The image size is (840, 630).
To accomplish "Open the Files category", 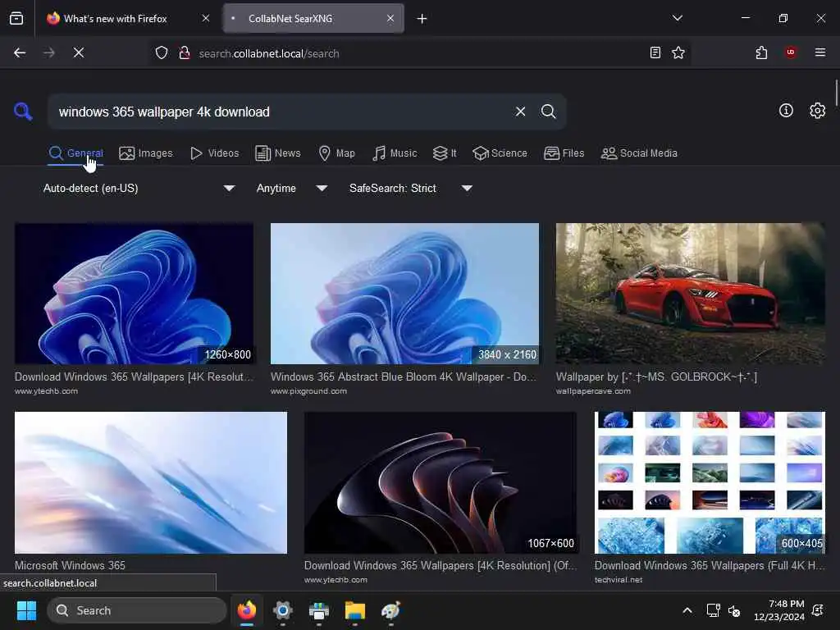I will click(564, 153).
